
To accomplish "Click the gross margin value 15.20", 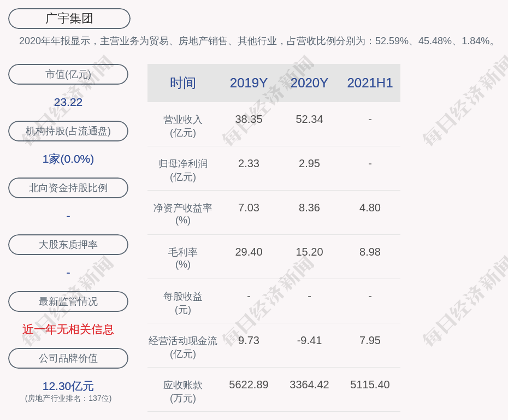I will [x=309, y=252].
